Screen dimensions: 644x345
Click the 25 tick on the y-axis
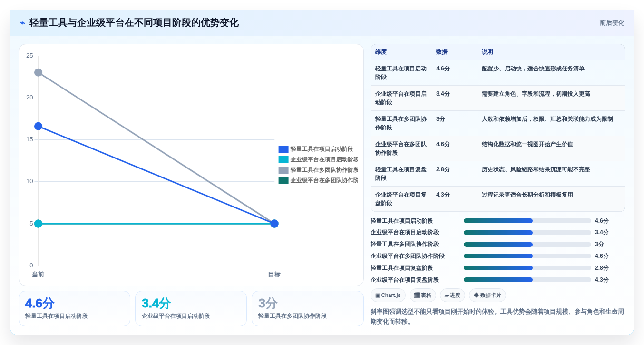pos(29,56)
